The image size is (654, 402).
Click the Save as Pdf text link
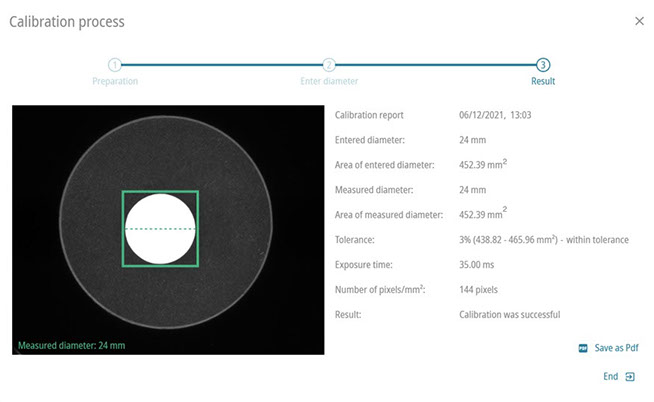616,348
